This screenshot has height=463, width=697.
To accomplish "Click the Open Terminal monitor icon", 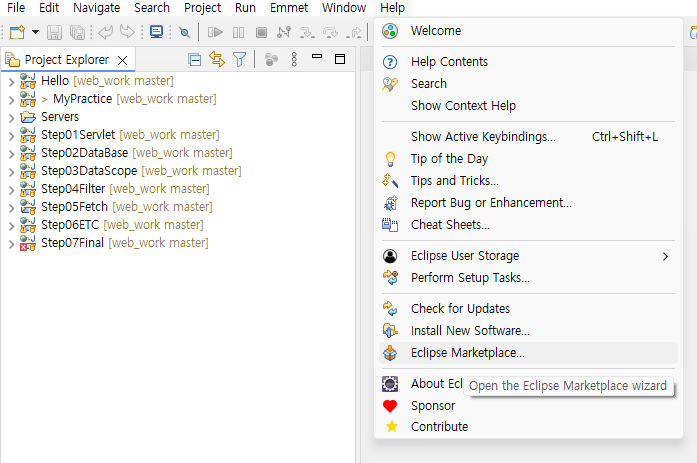I will tap(156, 32).
